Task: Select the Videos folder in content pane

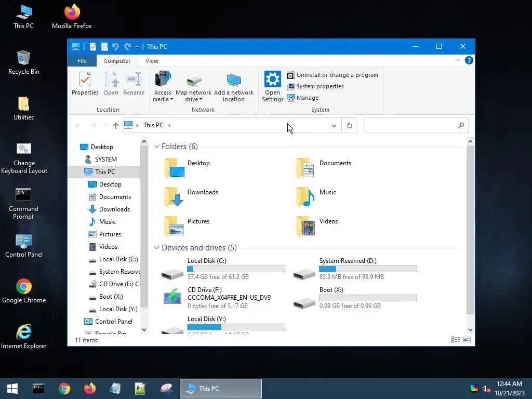Action: click(x=316, y=226)
